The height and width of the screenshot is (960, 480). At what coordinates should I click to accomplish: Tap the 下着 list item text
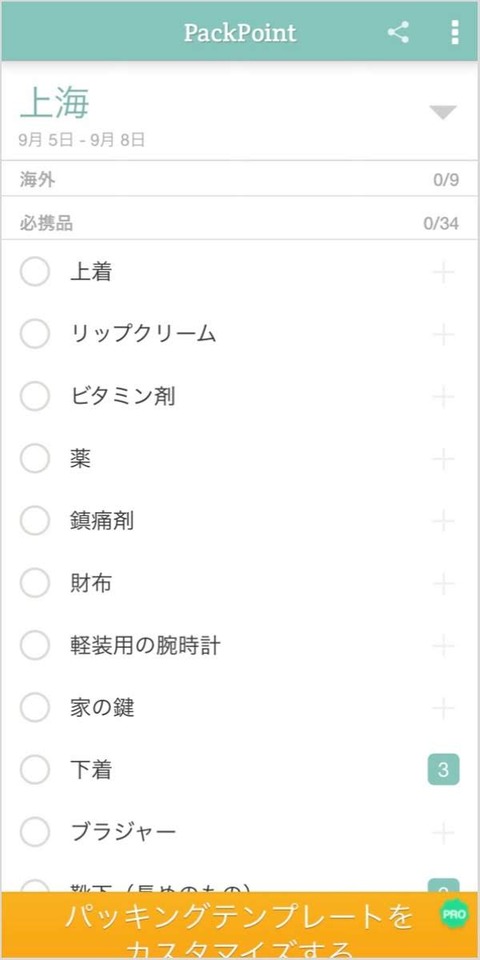tap(91, 770)
